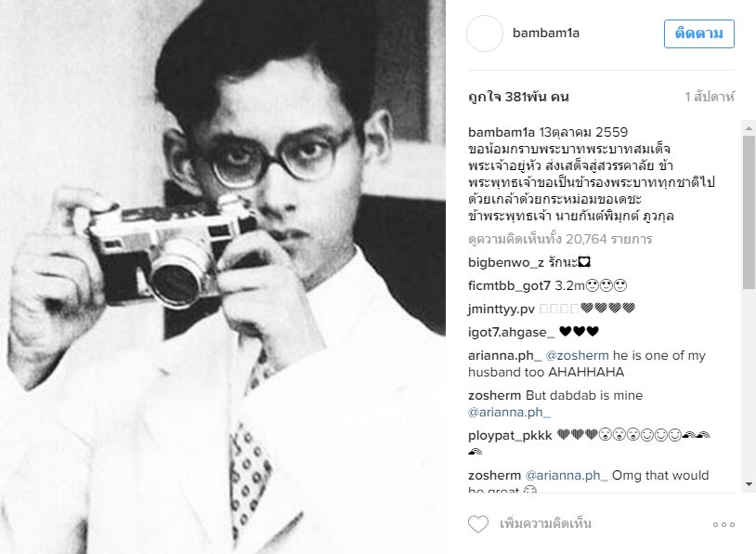The width and height of the screenshot is (756, 554).
Task: View the ถูกใจ 381พัน คน likes list
Action: pos(518,97)
